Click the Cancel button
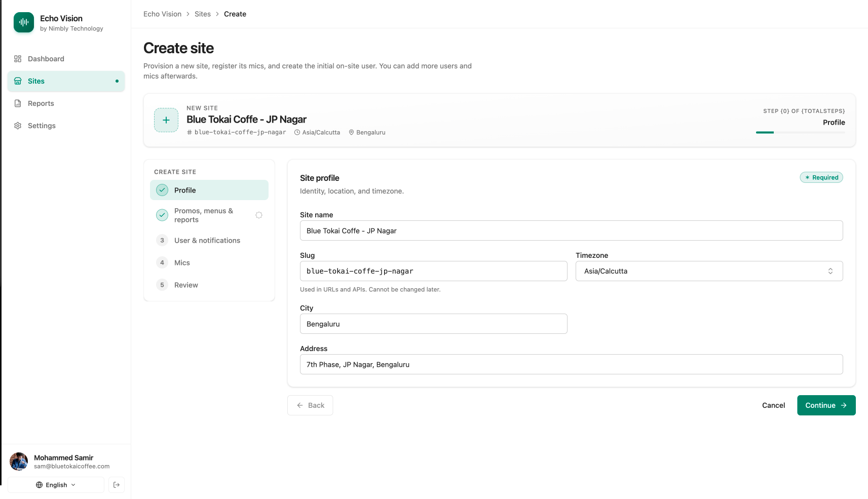868x499 pixels. (x=773, y=405)
